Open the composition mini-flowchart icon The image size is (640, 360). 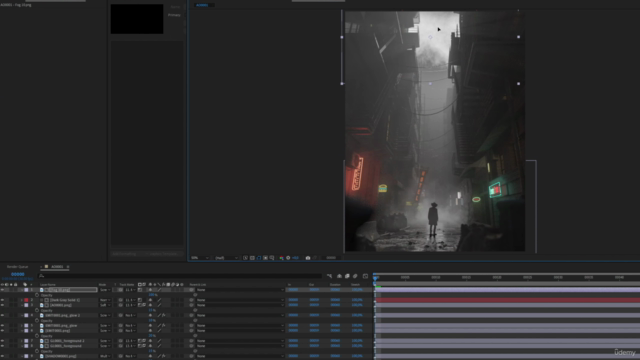point(329,276)
